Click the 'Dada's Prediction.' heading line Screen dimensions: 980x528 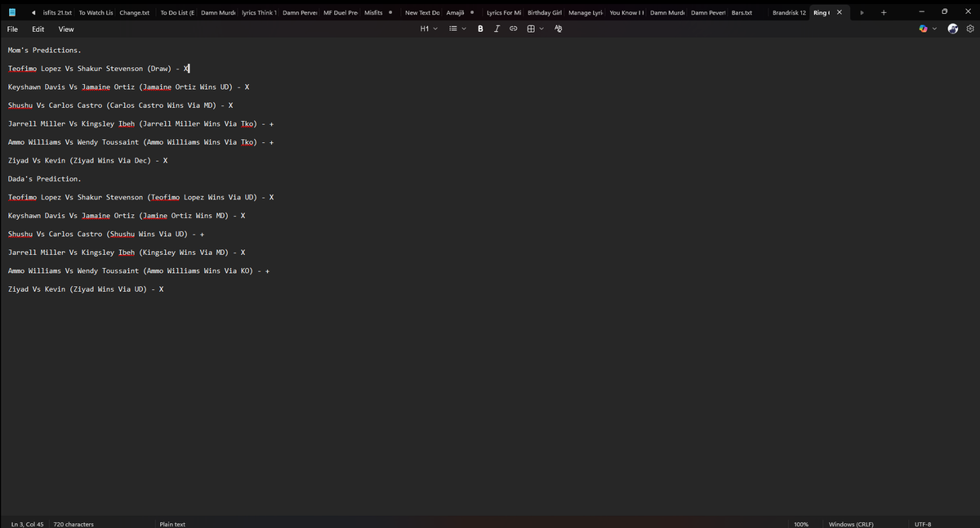pyautogui.click(x=45, y=178)
